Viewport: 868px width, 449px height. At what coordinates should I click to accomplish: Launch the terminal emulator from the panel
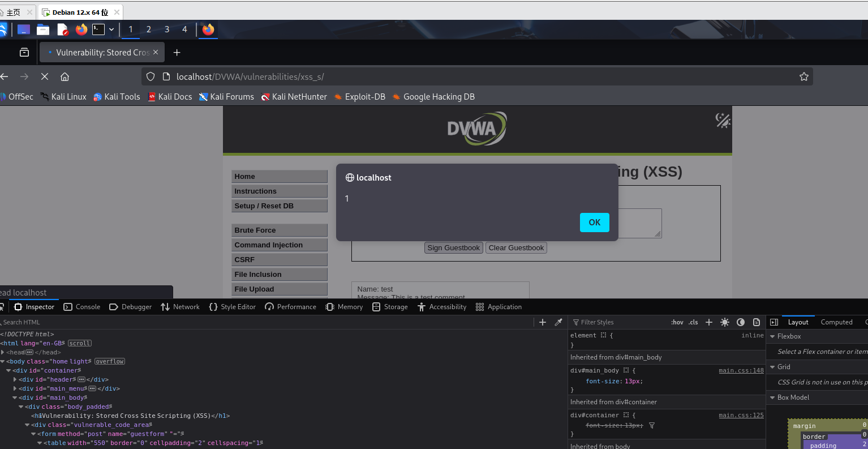click(x=98, y=29)
